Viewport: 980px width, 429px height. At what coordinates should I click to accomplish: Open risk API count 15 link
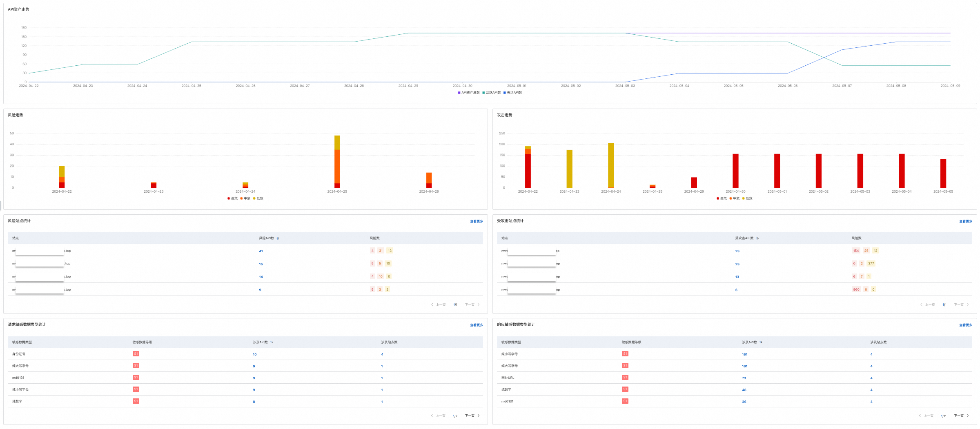261,265
